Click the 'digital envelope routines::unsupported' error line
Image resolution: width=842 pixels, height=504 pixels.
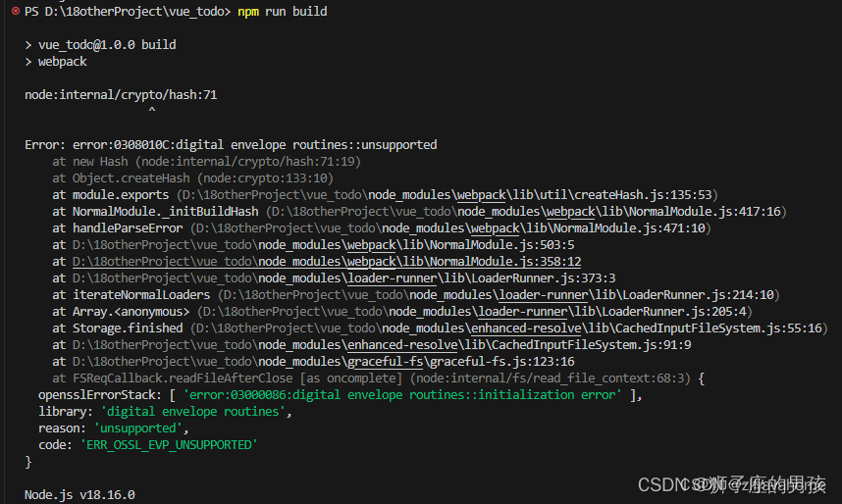[x=231, y=145]
